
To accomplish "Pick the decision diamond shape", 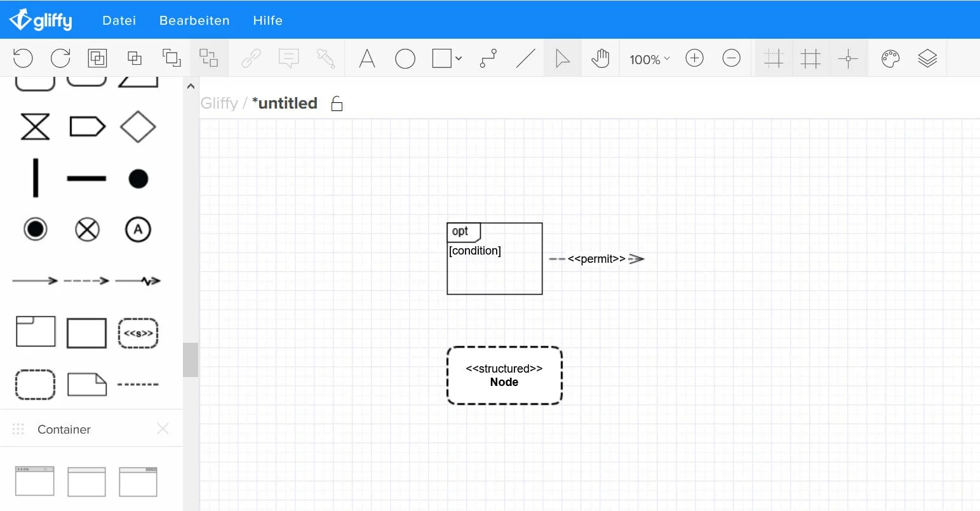I will click(138, 127).
